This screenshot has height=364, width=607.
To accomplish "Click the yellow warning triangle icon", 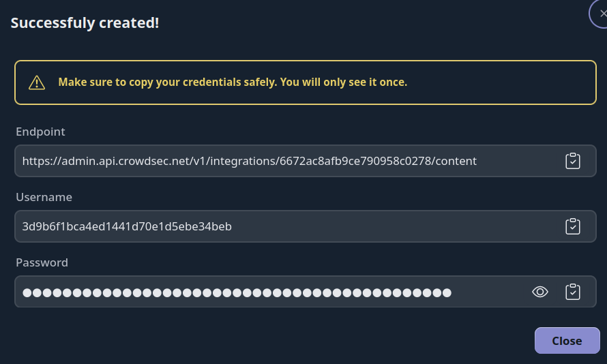I will 37,82.
